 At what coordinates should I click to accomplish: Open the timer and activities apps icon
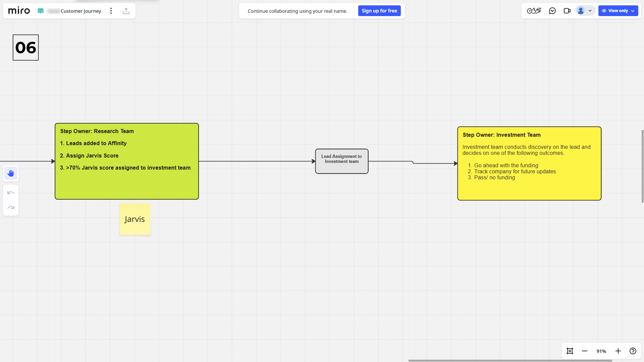point(534,11)
